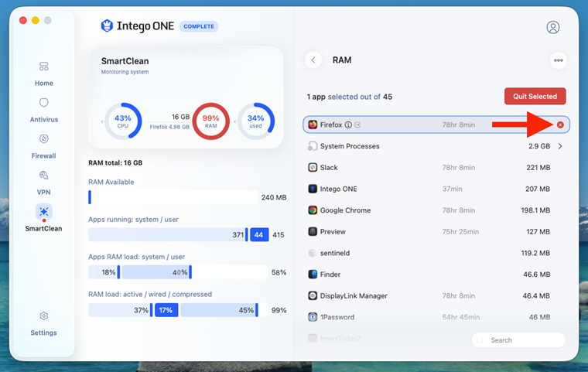Image resolution: width=588 pixels, height=372 pixels.
Task: Select the 1Password row name
Action: [337, 317]
